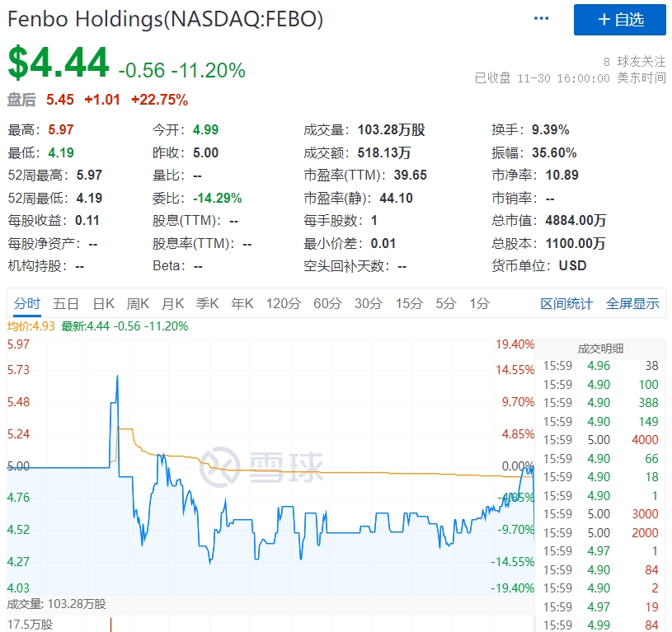Click the current 分时 intraday tab

[x=28, y=303]
